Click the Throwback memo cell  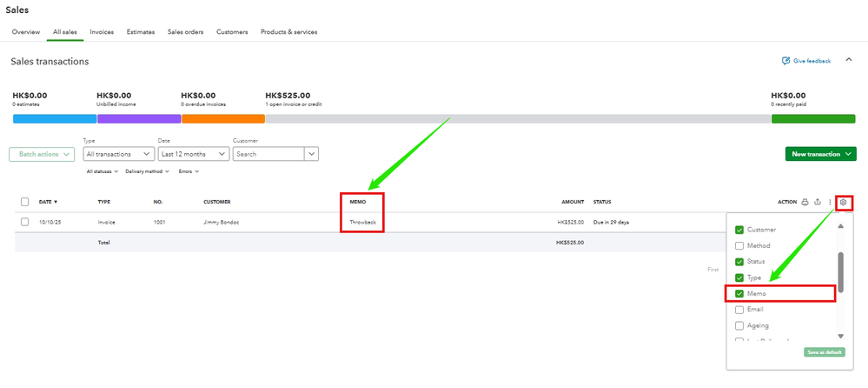[x=362, y=222]
